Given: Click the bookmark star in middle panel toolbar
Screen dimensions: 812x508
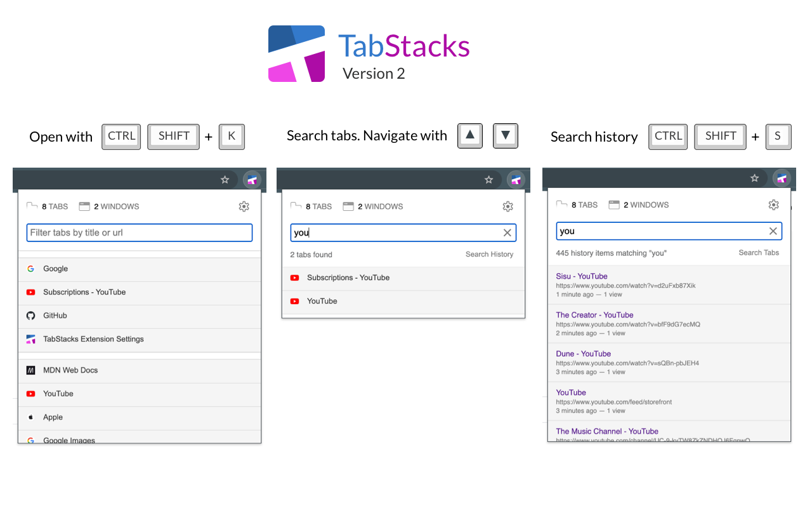Looking at the screenshot, I should (x=488, y=180).
